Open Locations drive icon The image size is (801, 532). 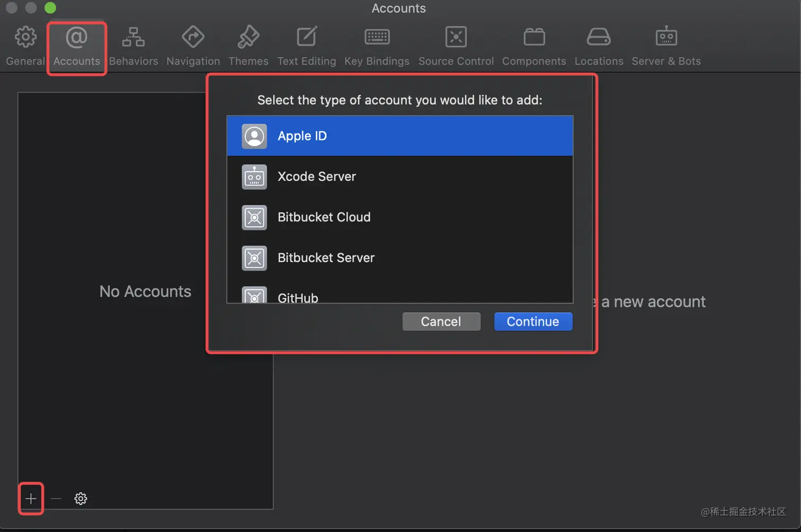click(599, 37)
